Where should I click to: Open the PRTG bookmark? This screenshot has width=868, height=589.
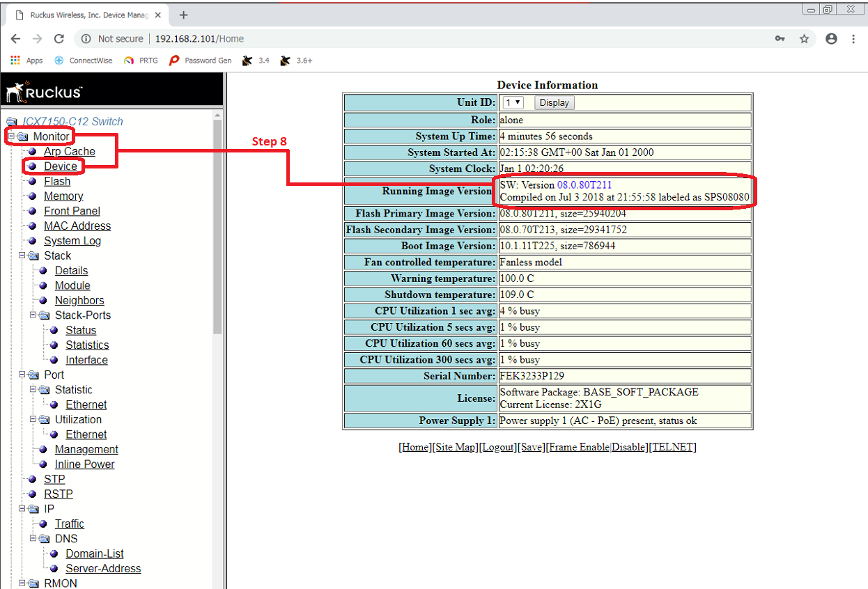click(141, 61)
